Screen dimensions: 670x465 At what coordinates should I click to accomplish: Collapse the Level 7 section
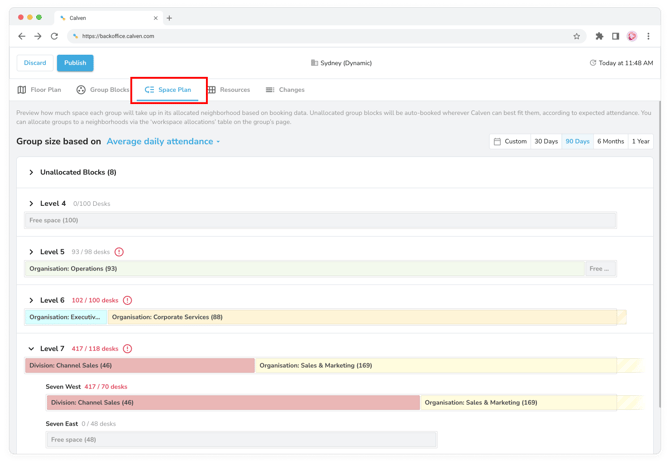click(x=31, y=349)
